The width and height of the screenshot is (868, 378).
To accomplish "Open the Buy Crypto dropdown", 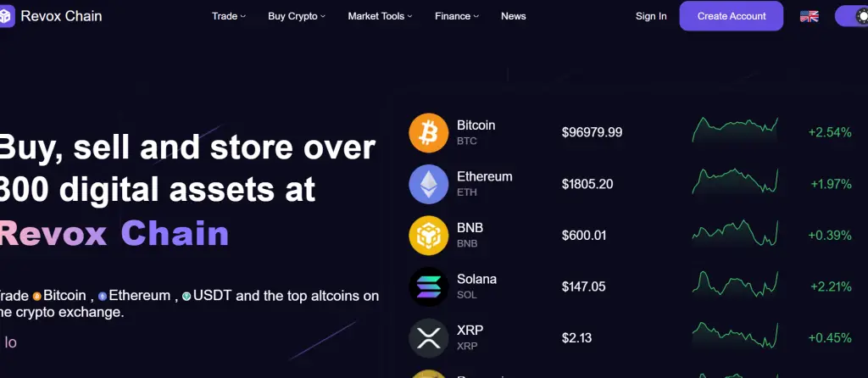I will pos(297,16).
